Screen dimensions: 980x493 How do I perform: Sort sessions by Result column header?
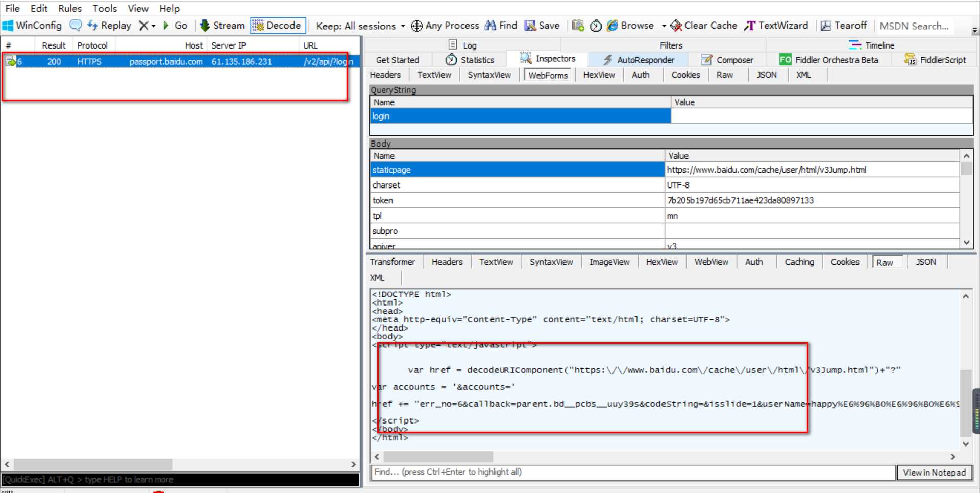[x=54, y=45]
